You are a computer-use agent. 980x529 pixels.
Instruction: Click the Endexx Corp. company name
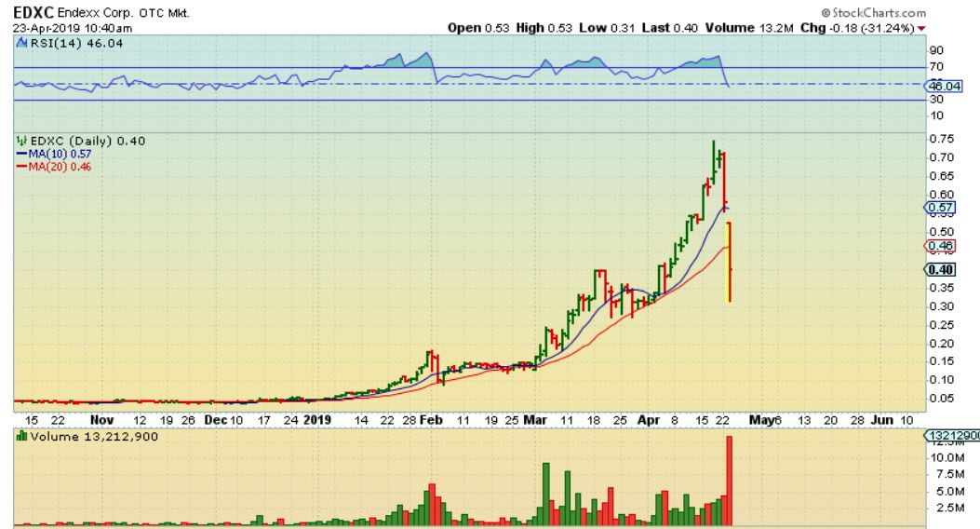pyautogui.click(x=94, y=12)
